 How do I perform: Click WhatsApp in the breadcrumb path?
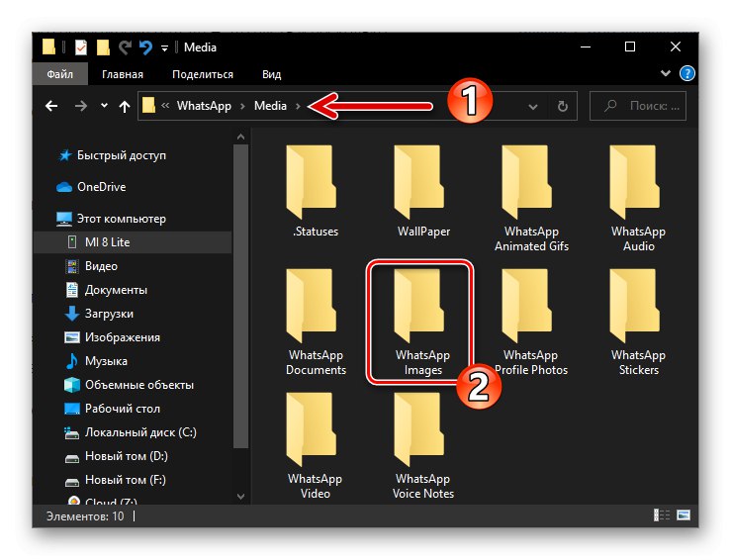tap(204, 106)
